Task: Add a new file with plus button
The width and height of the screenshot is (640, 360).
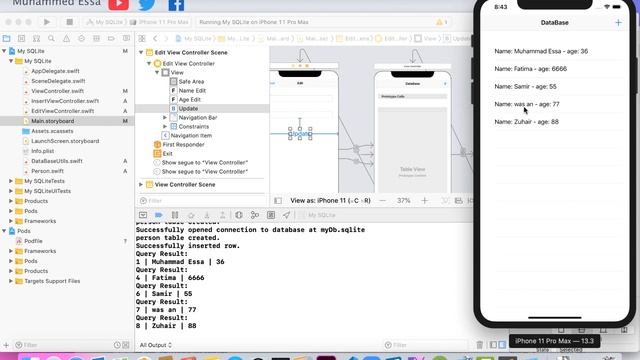Action: click(x=6, y=345)
